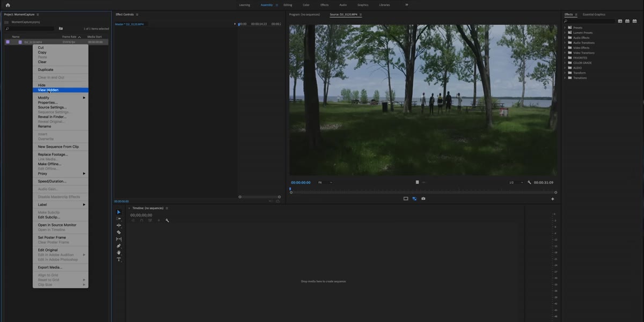This screenshot has width=644, height=322.
Task: Open the Effect Controls panel menu icon
Action: tap(137, 14)
